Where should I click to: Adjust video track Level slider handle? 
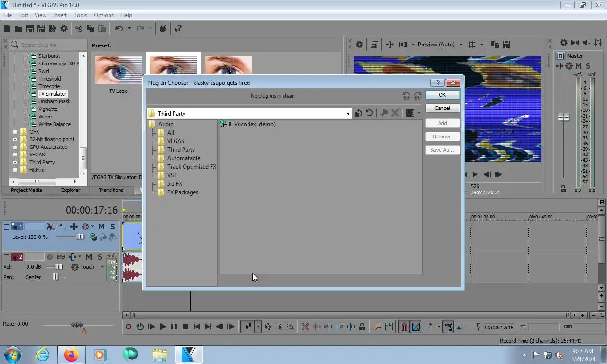(x=80, y=237)
